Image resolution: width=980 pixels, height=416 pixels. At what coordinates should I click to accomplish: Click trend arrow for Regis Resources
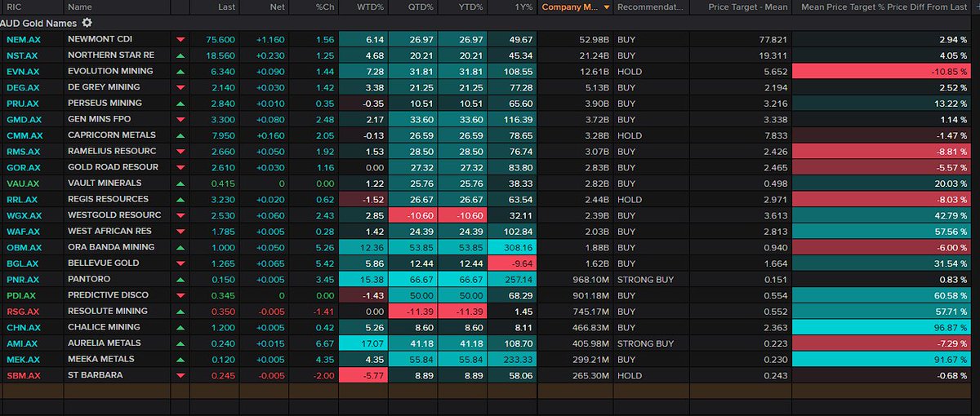click(180, 199)
